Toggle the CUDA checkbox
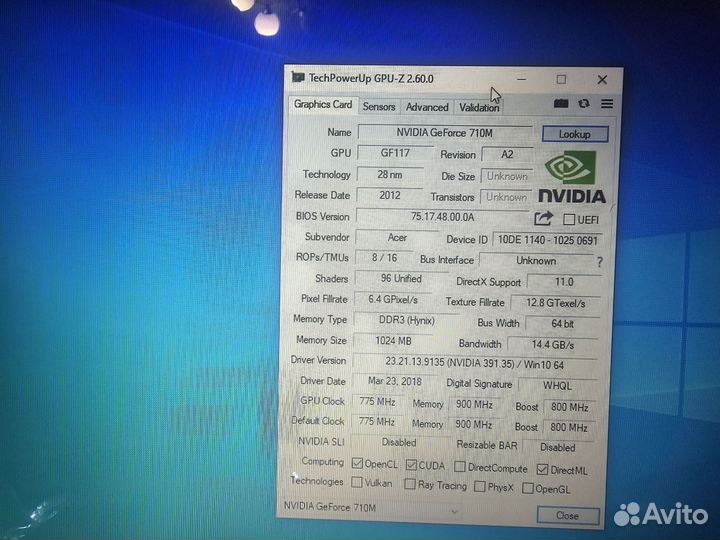Viewport: 720px width, 540px height. point(411,465)
